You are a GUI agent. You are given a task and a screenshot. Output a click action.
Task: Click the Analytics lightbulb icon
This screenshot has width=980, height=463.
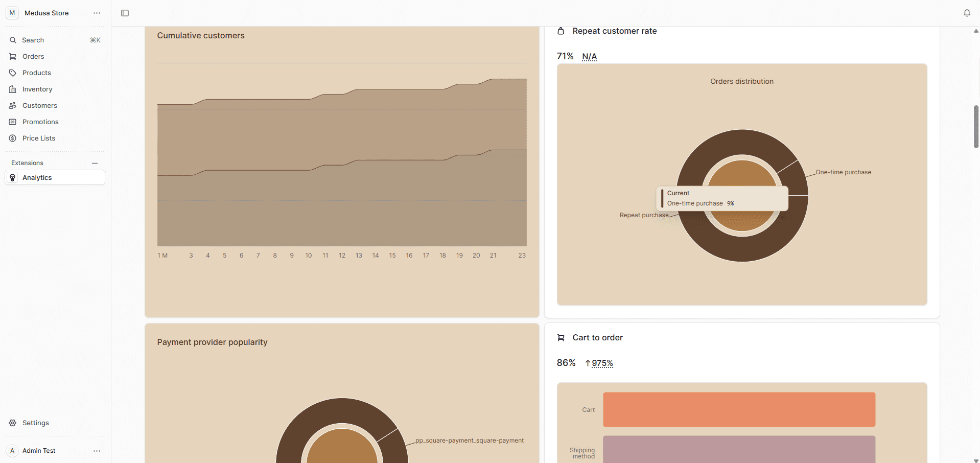[13, 178]
